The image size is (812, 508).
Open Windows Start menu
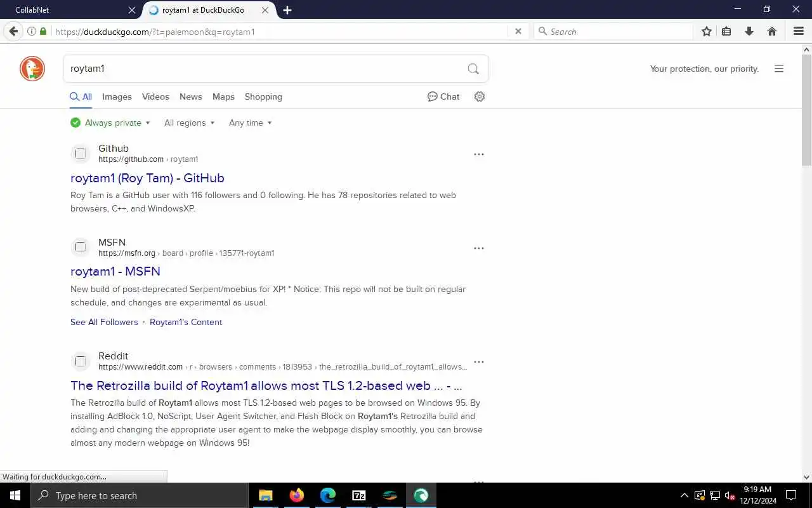pyautogui.click(x=15, y=495)
